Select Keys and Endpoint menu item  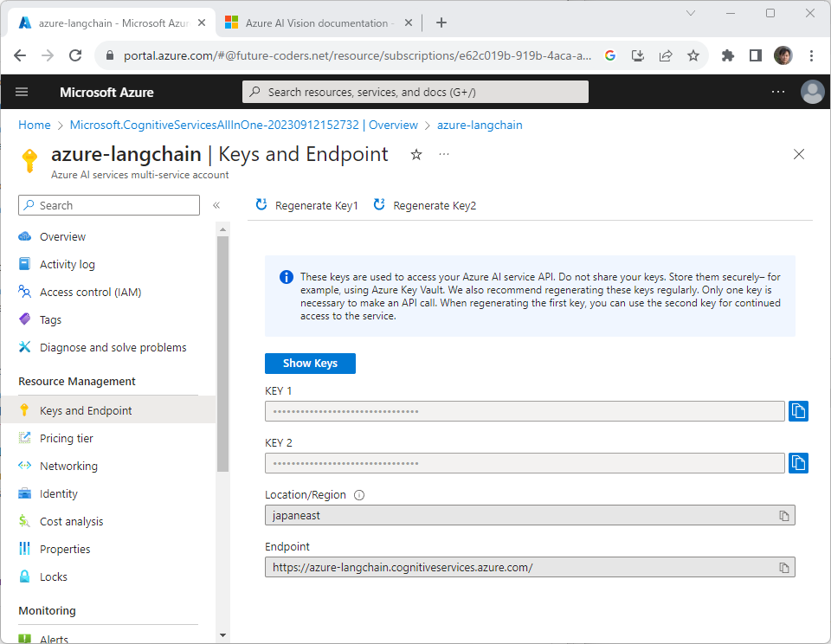click(108, 411)
